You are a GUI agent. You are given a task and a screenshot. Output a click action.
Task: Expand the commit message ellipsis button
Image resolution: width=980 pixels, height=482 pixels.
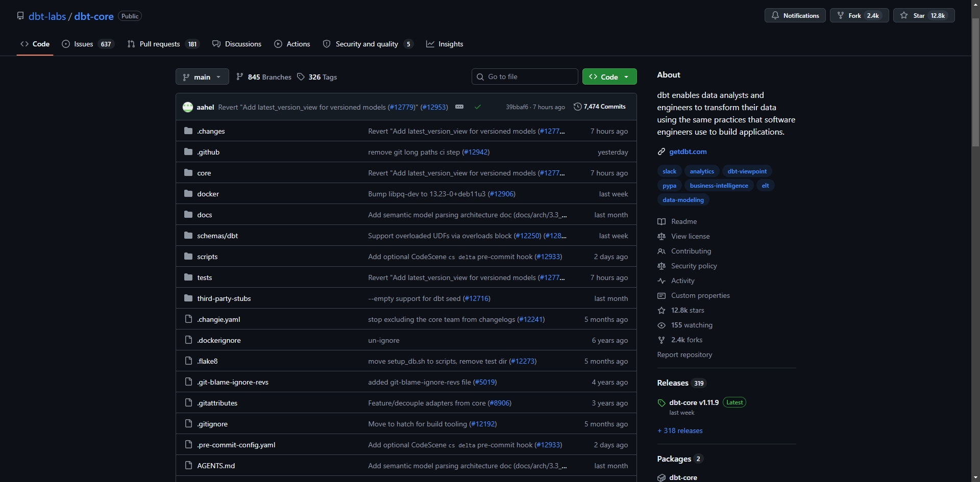[x=459, y=107]
